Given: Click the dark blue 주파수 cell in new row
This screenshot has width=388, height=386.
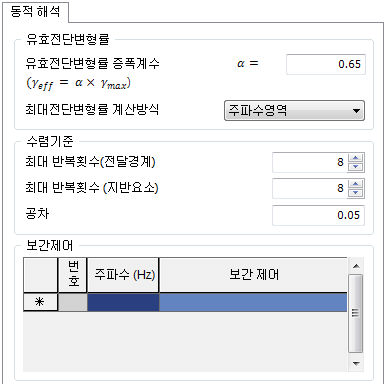Looking at the screenshot, I should point(123,302).
